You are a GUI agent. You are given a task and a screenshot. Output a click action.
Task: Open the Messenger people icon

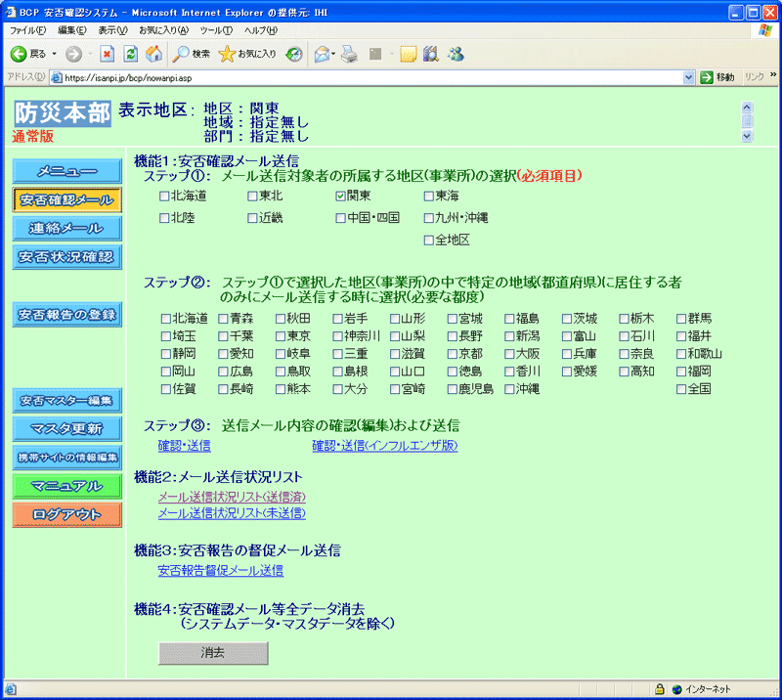[456, 54]
